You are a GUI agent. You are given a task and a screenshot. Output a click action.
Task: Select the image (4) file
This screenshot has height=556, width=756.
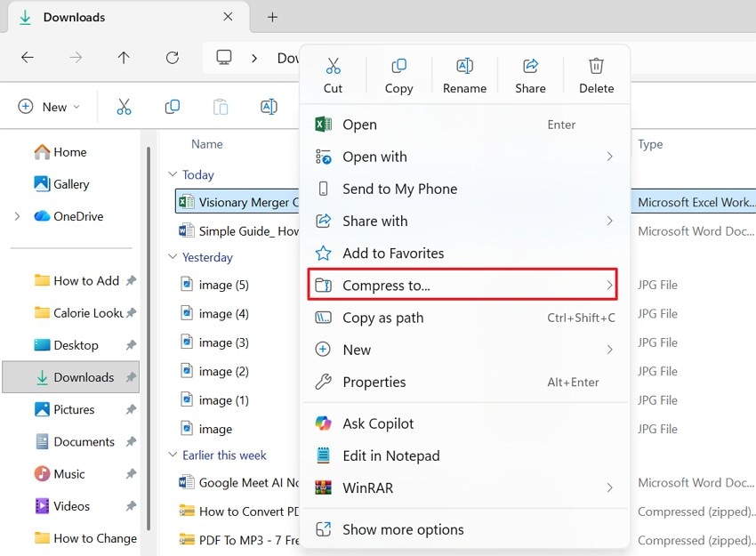click(x=221, y=313)
